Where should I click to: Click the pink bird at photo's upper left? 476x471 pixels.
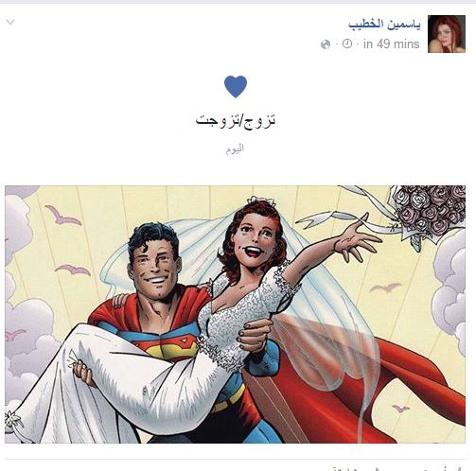tap(63, 216)
